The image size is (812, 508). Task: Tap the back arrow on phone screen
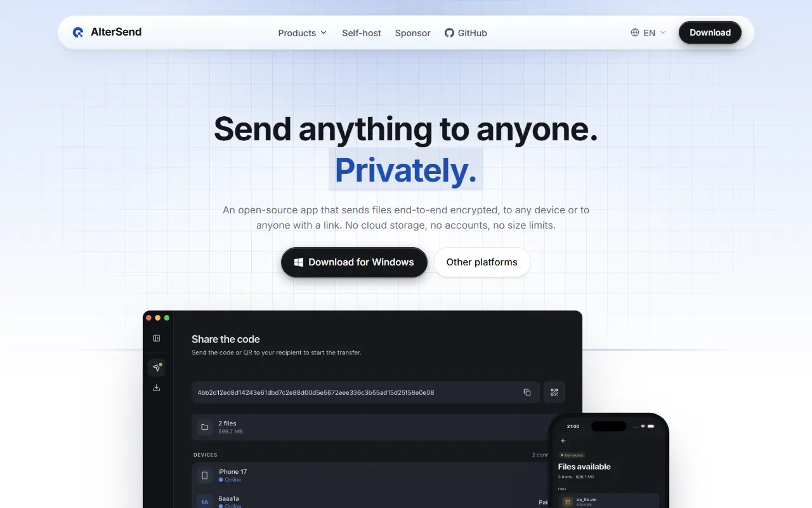pyautogui.click(x=563, y=441)
